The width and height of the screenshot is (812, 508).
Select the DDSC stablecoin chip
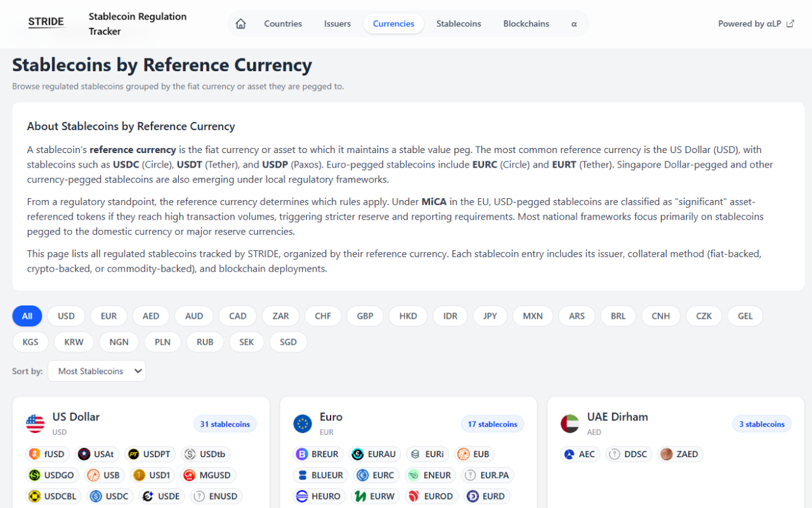click(x=629, y=454)
